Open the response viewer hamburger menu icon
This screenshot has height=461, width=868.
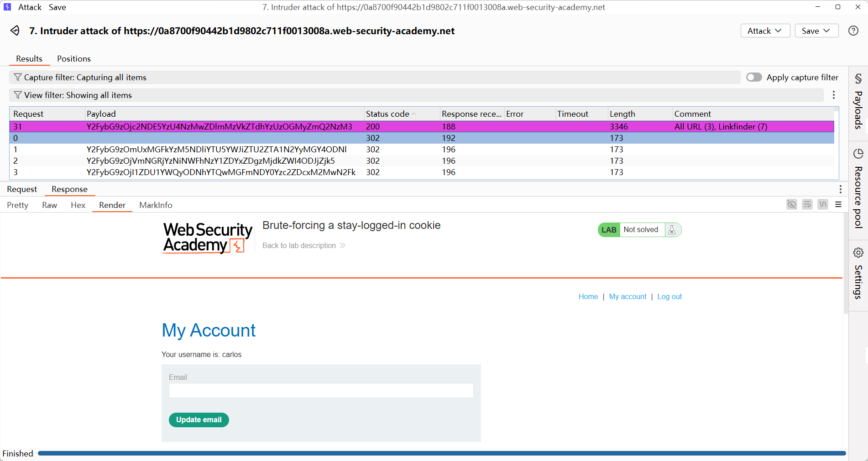(x=838, y=204)
